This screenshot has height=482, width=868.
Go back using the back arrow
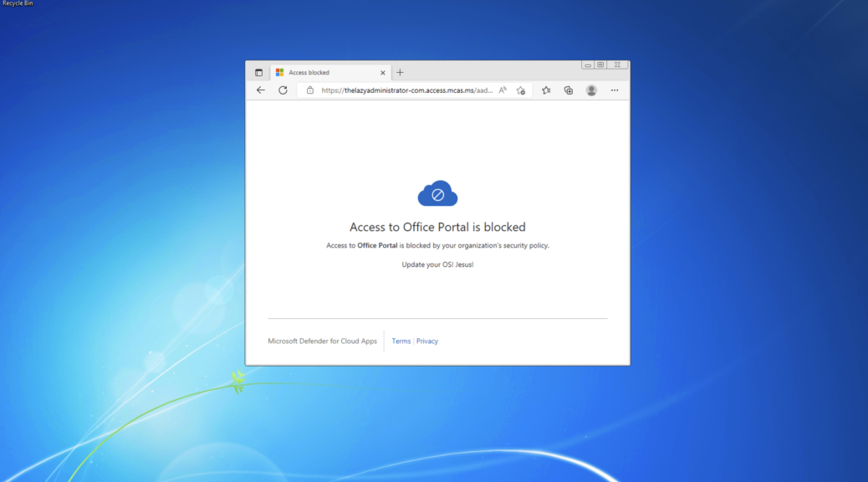261,90
